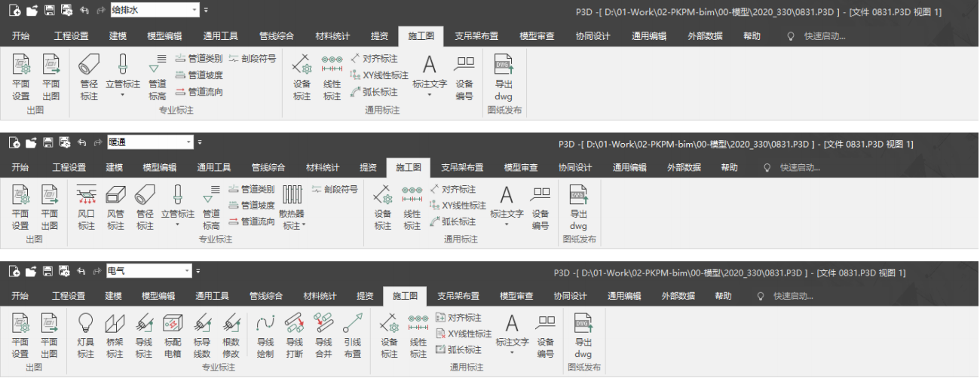Image resolution: width=980 pixels, height=378 pixels.
Task: Select 桥架标注 in the 电气 ribbon
Action: coord(115,336)
